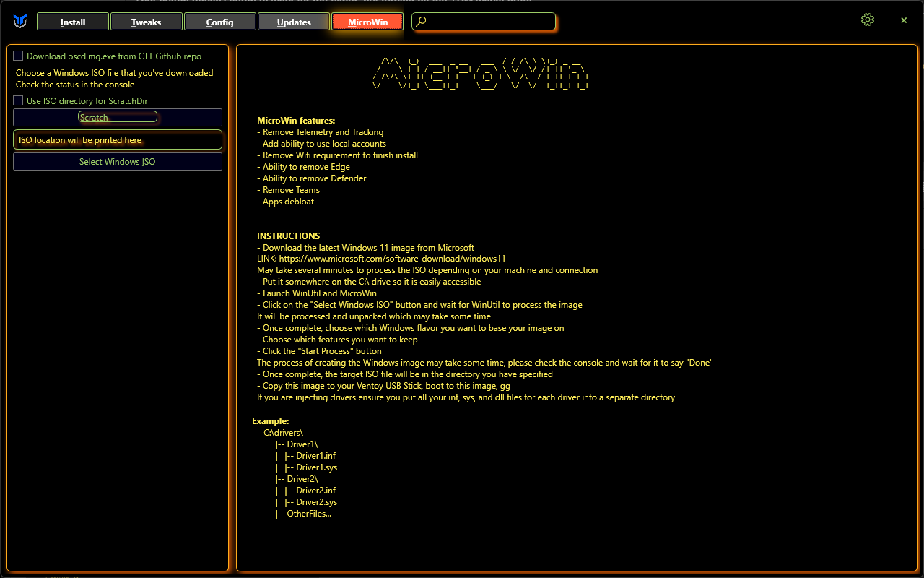Viewport: 924px width, 578px height.
Task: Click the ISO location text field
Action: (x=118, y=140)
